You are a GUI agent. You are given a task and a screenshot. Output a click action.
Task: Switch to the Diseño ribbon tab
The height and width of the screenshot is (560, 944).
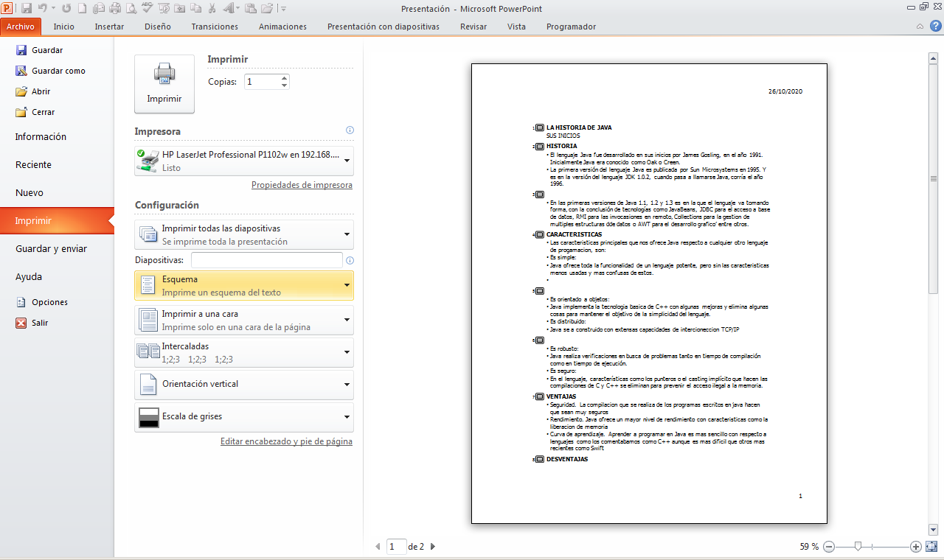157,27
